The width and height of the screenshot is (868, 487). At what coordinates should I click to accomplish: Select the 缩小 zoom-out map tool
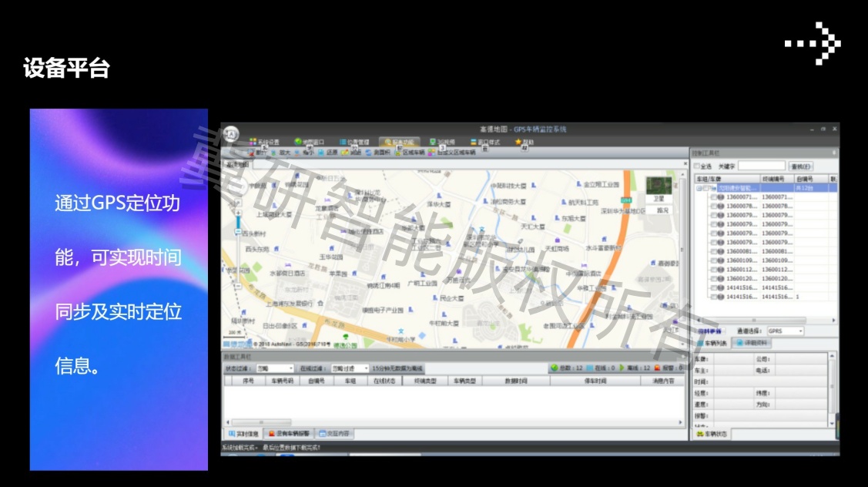[x=304, y=153]
